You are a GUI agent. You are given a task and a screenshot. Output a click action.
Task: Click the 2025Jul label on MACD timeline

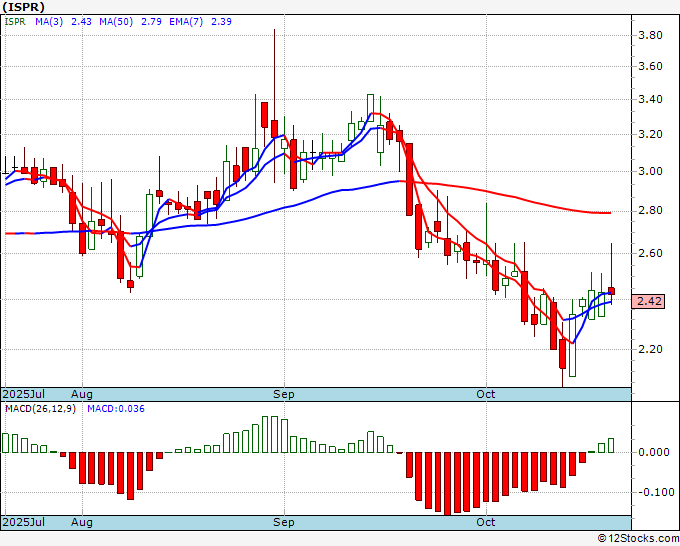point(24,522)
